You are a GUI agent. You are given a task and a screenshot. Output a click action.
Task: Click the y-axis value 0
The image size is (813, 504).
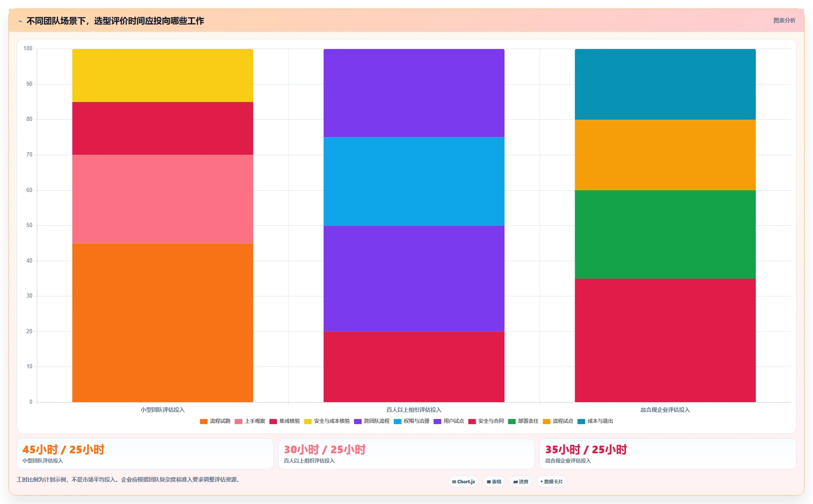(30, 402)
